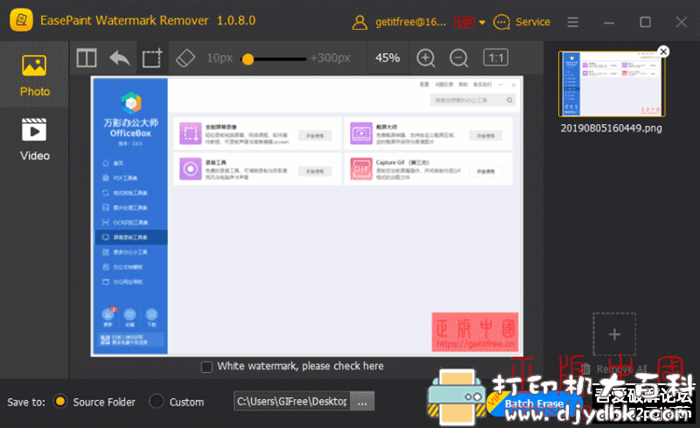Image resolution: width=700 pixels, height=428 pixels.
Task: Click the Service link
Action: 533,22
